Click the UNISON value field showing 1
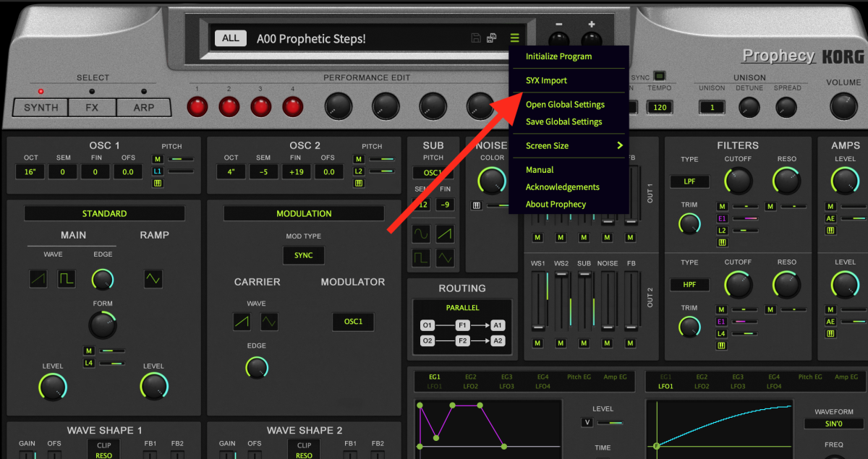The width and height of the screenshot is (868, 459). point(712,107)
